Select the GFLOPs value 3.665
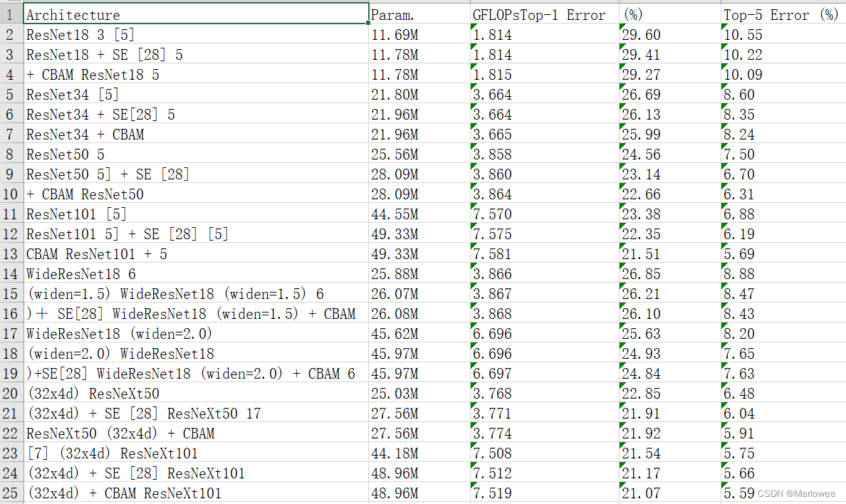The width and height of the screenshot is (846, 504). tap(544, 135)
